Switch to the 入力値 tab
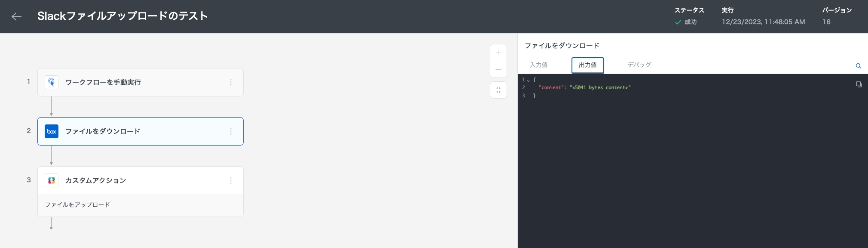The height and width of the screenshot is (248, 868). (x=538, y=65)
